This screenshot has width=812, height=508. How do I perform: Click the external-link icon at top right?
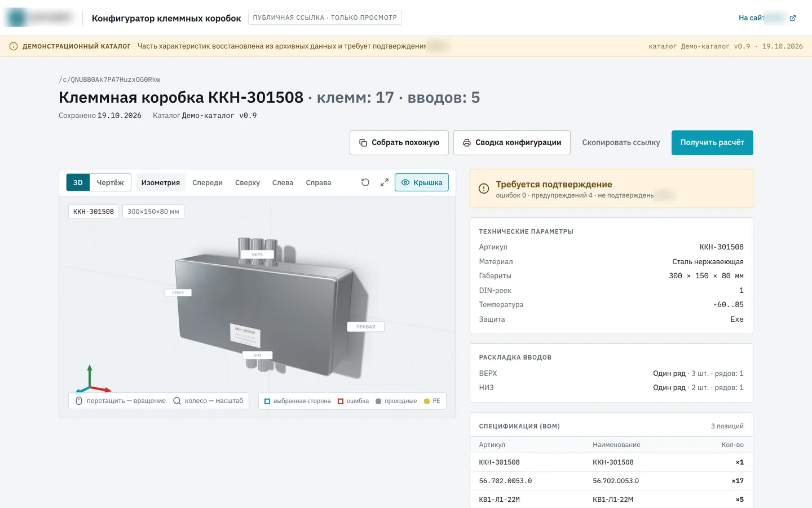point(793,18)
